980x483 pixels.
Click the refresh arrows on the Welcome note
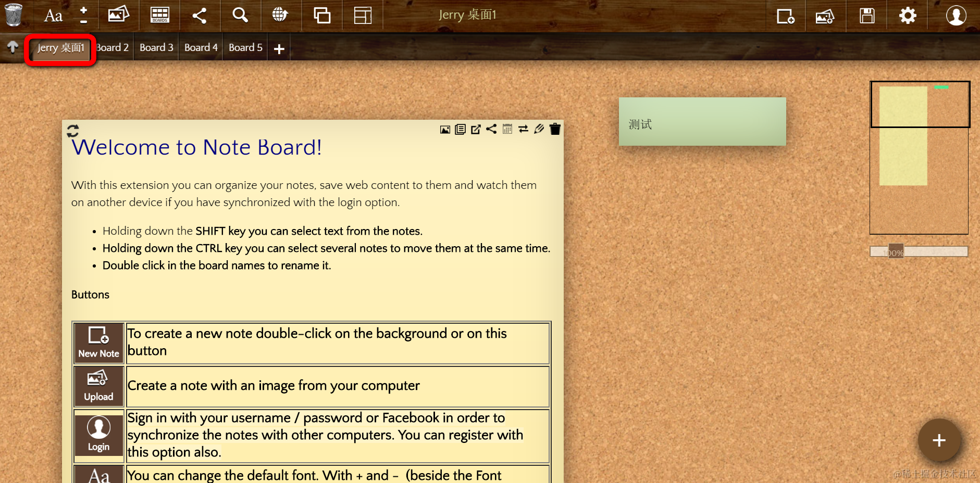coord(73,130)
